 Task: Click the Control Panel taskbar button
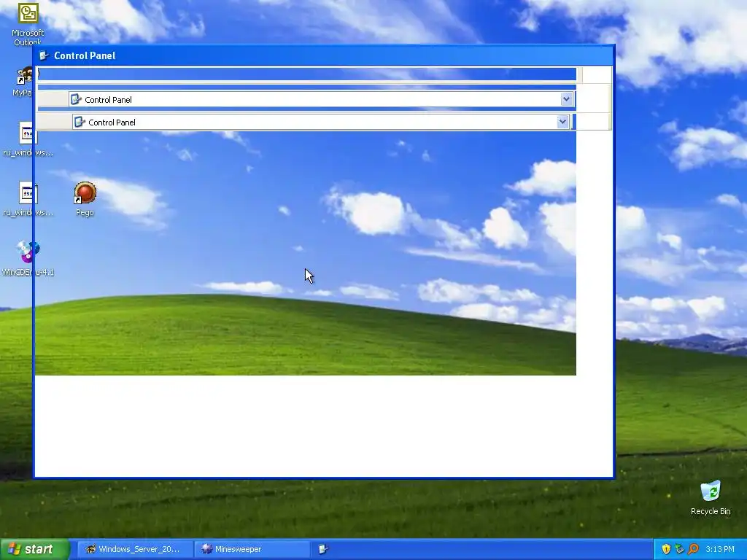tap(323, 549)
